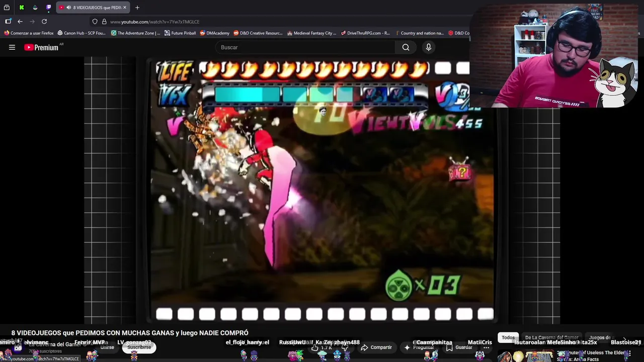Screen dimensions: 644x362
Task: Open Country and nation names bookmark
Action: pos(419,33)
